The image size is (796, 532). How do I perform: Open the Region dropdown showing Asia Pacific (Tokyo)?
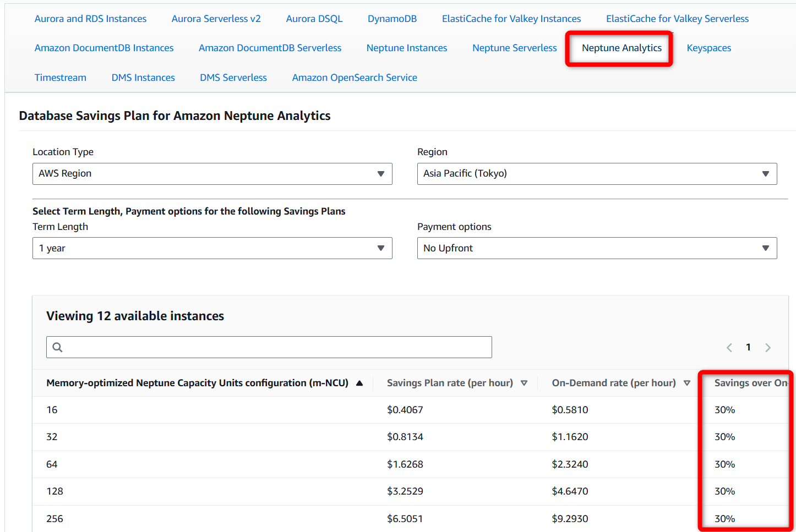[x=597, y=174]
